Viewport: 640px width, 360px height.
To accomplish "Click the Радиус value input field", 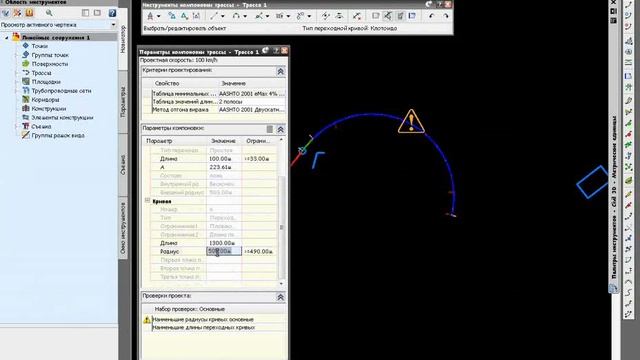I will (224, 251).
